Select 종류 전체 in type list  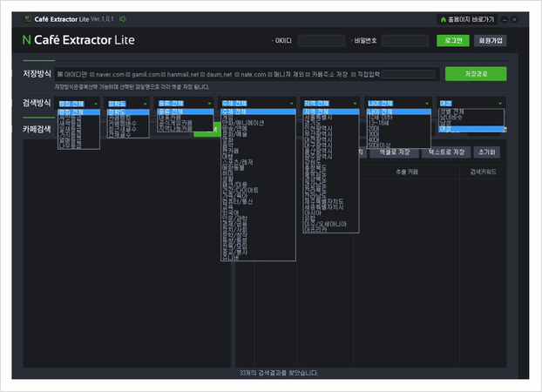tap(186, 112)
